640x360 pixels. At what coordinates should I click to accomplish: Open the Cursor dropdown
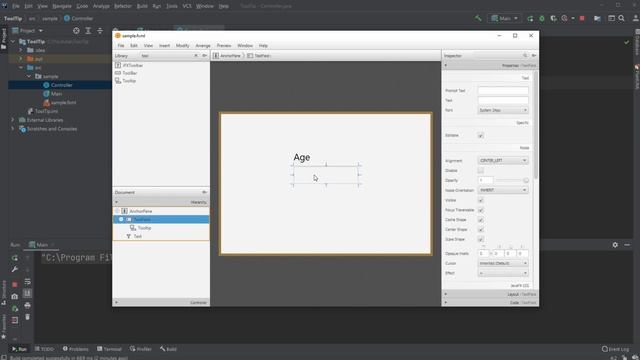point(503,263)
